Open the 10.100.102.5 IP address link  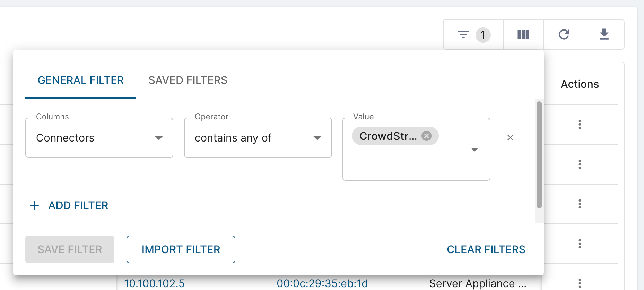pyautogui.click(x=155, y=283)
